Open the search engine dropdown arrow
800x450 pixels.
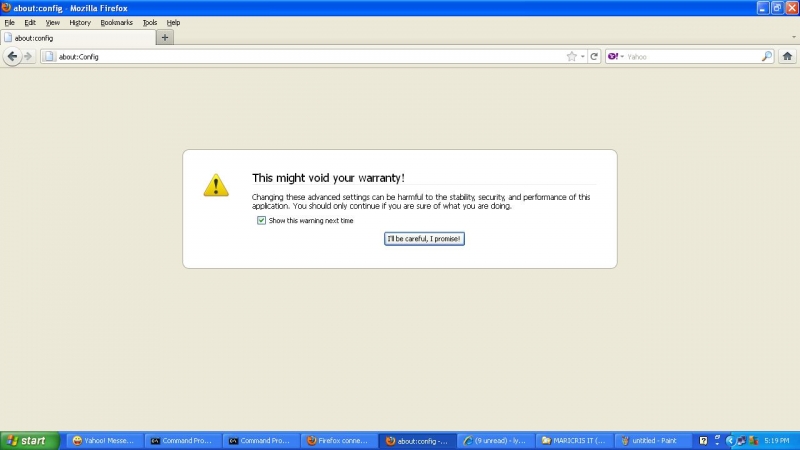pos(621,56)
